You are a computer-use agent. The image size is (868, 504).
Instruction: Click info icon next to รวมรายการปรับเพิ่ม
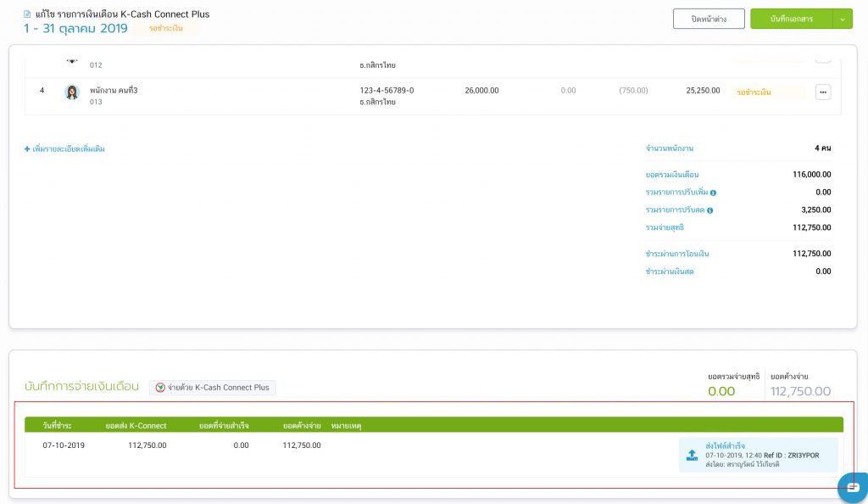tap(713, 192)
